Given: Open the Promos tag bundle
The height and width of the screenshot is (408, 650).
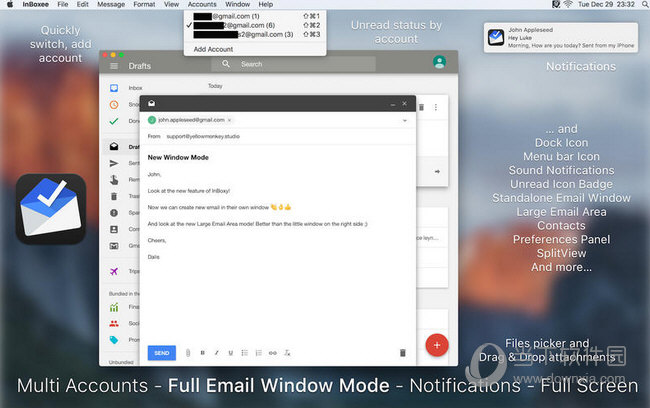Looking at the screenshot, I should [114, 340].
